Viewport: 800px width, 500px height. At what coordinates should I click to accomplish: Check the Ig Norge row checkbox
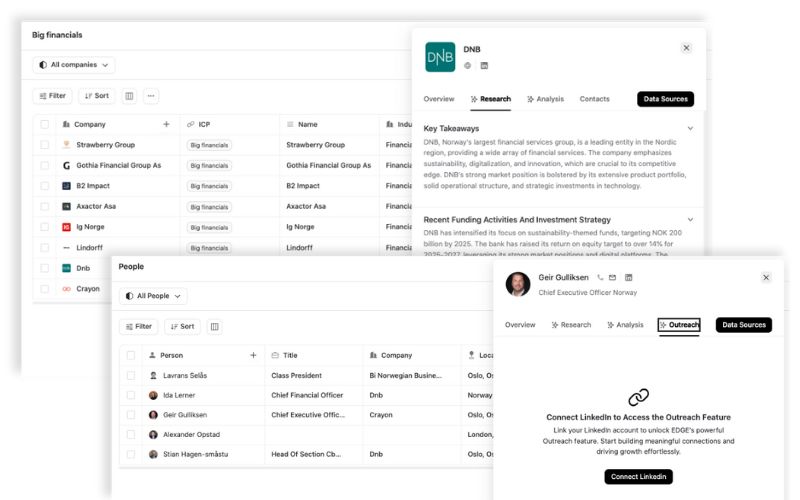coord(45,227)
